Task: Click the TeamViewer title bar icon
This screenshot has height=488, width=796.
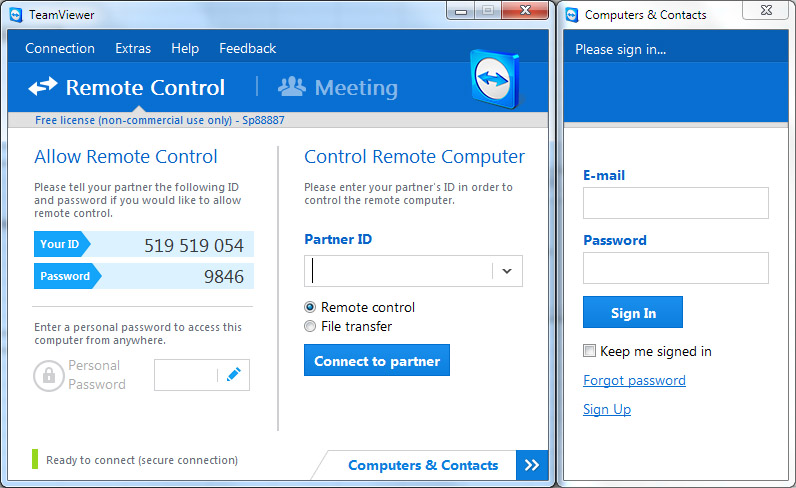Action: pyautogui.click(x=15, y=14)
